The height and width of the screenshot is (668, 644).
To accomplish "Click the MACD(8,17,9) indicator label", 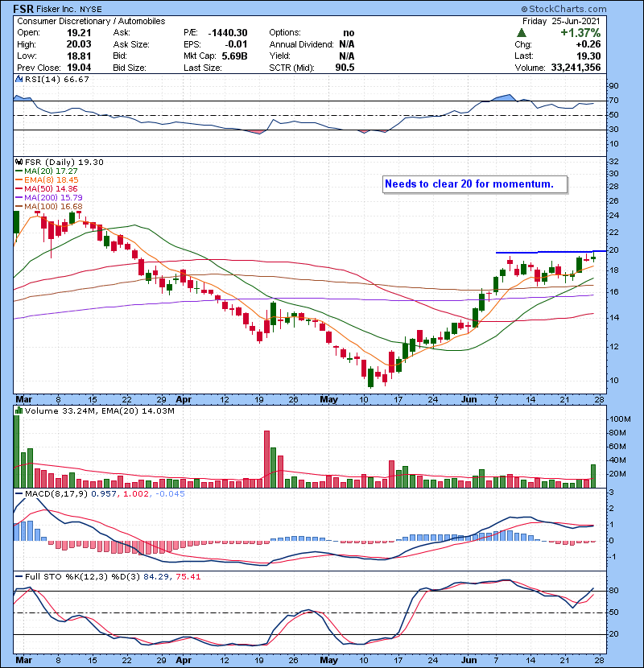I will pos(56,494).
